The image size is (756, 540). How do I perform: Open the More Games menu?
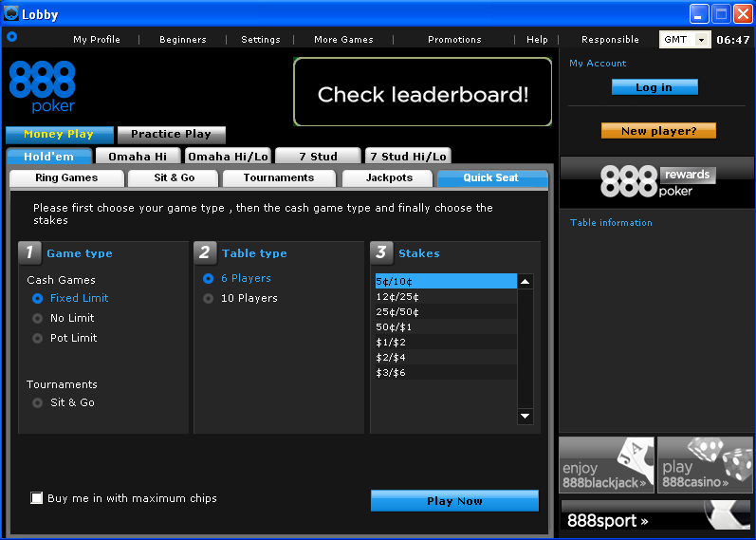point(343,40)
